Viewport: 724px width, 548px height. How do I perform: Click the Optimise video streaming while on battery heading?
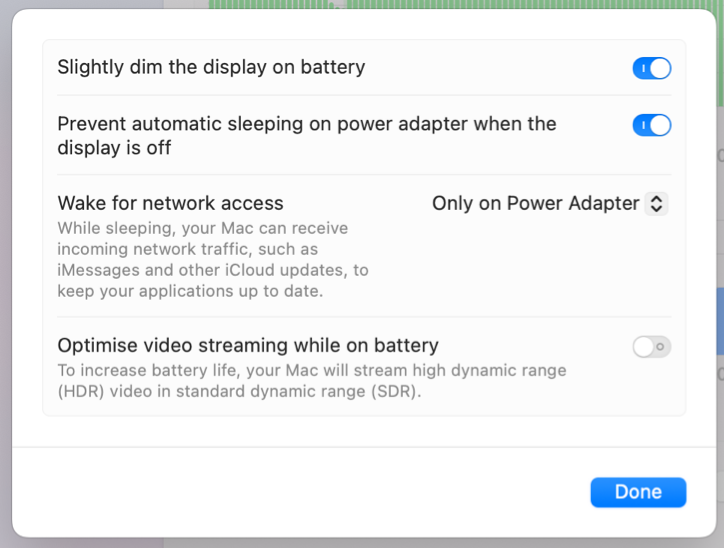[x=248, y=345]
